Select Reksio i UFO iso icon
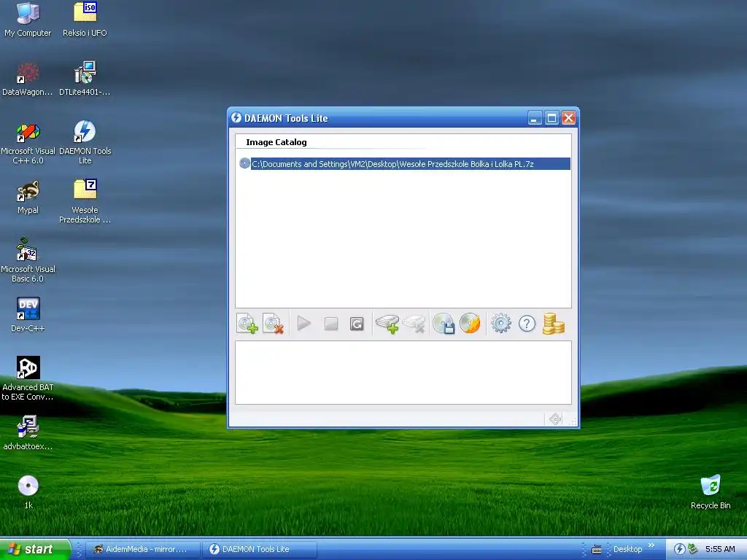Viewport: 747px width, 560px height. click(85, 20)
